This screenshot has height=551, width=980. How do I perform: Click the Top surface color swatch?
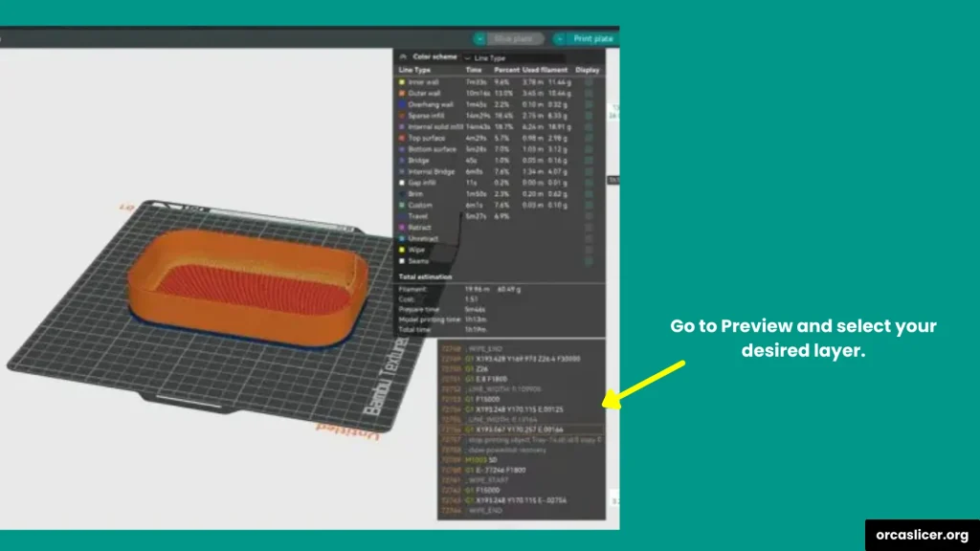[x=402, y=138]
